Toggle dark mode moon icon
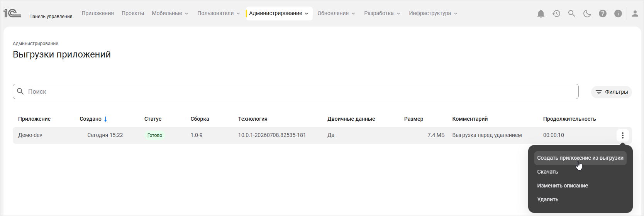This screenshot has width=644, height=216. pos(587,13)
